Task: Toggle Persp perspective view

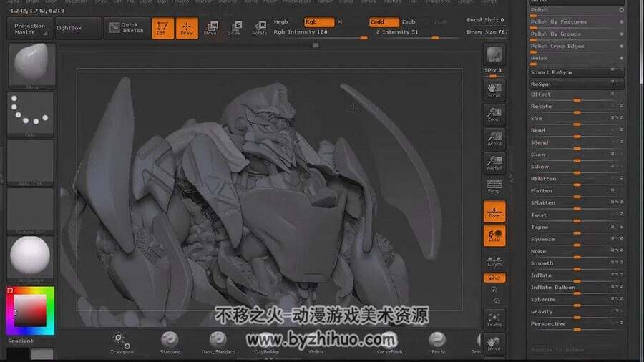Action: 494,186
